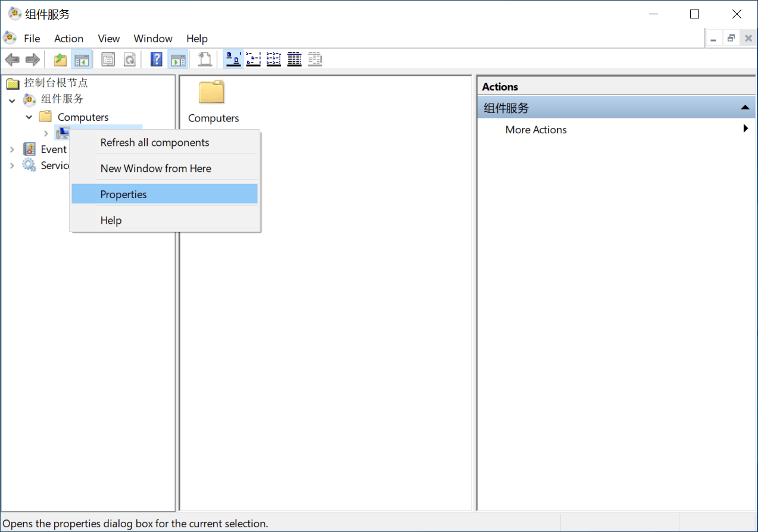Click the Event Viewer icon in tree
This screenshot has height=532, width=758.
click(29, 149)
